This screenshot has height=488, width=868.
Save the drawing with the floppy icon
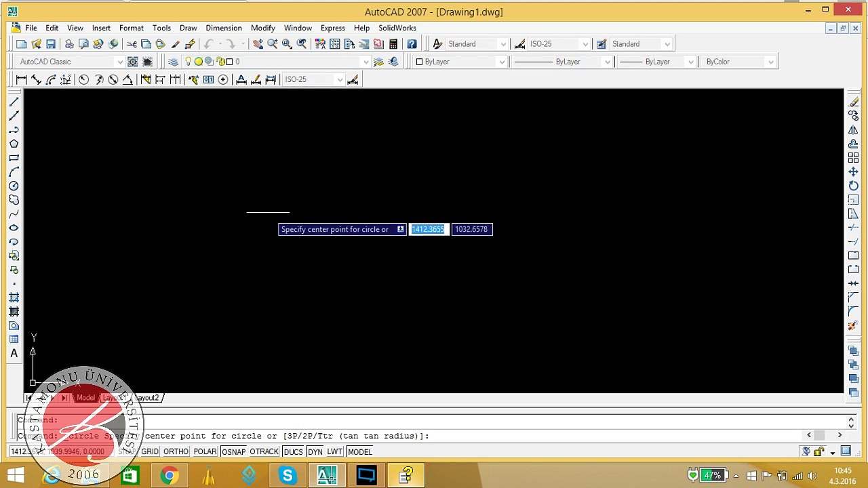51,44
